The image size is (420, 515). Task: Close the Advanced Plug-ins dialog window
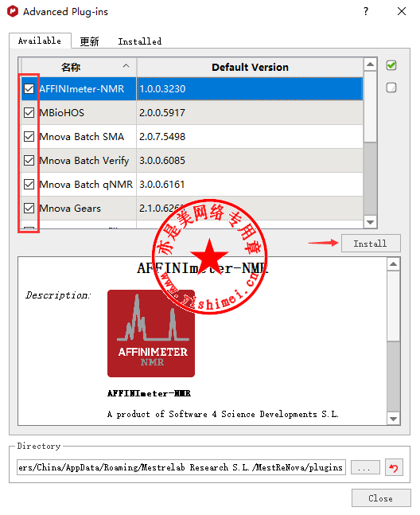pyautogui.click(x=402, y=11)
